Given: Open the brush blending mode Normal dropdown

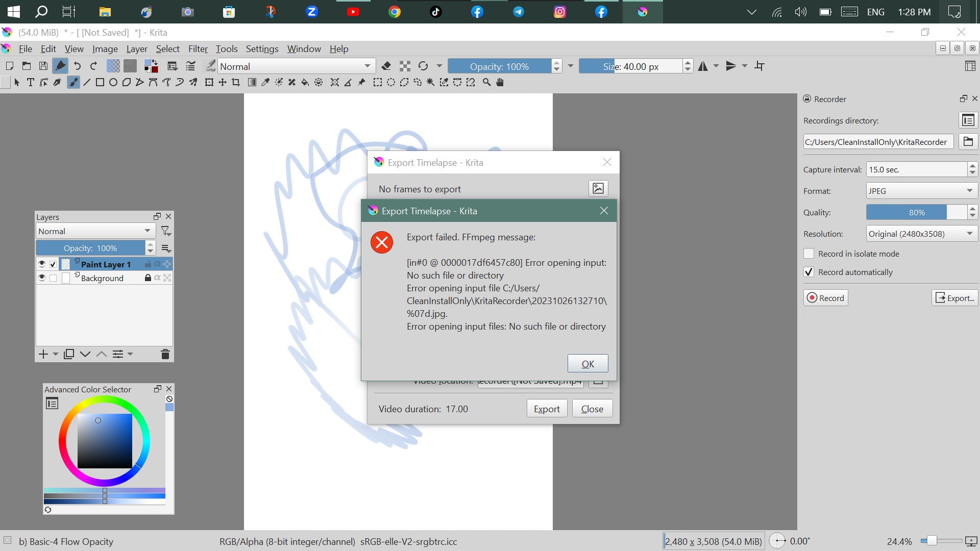Looking at the screenshot, I should pyautogui.click(x=297, y=66).
